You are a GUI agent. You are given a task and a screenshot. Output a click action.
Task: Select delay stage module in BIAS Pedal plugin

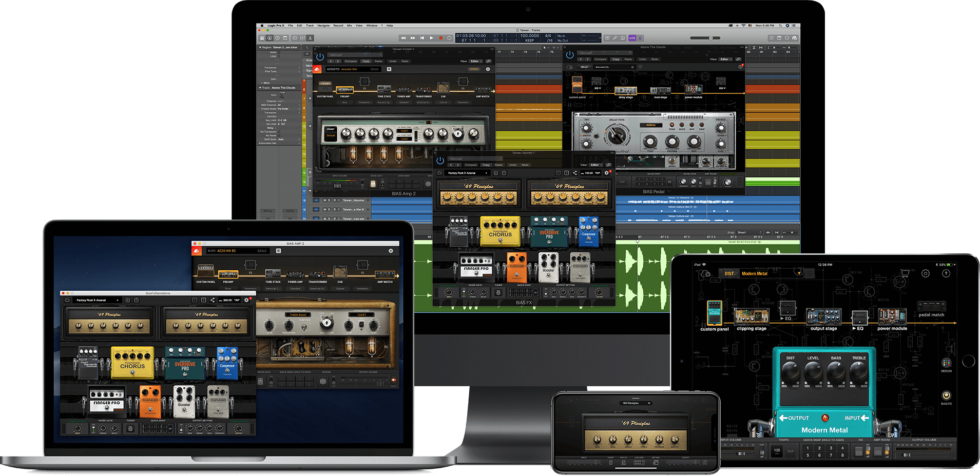pyautogui.click(x=626, y=92)
